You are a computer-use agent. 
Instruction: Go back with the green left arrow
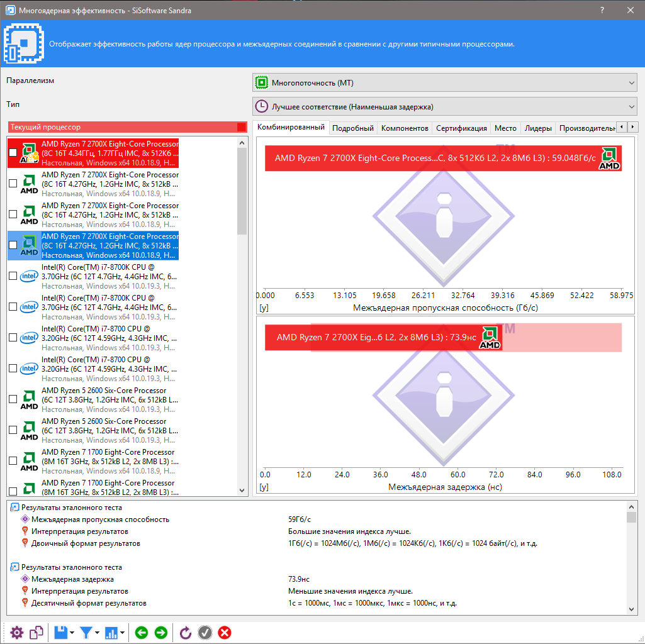pyautogui.click(x=142, y=633)
